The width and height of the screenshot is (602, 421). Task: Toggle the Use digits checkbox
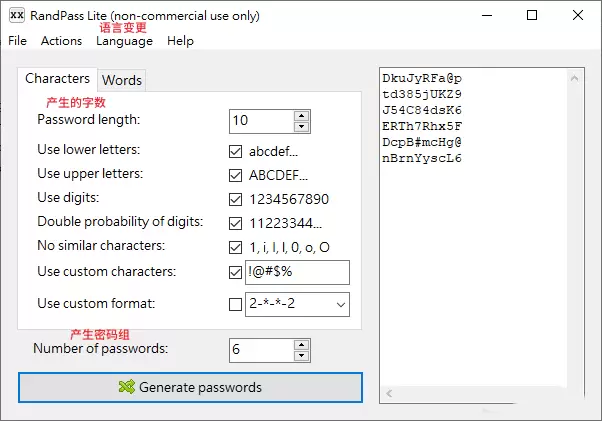(x=235, y=199)
